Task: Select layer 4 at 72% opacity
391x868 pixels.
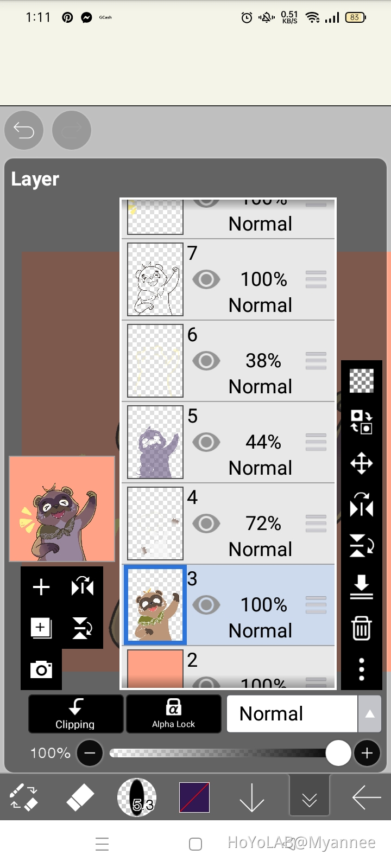Action: tap(261, 524)
